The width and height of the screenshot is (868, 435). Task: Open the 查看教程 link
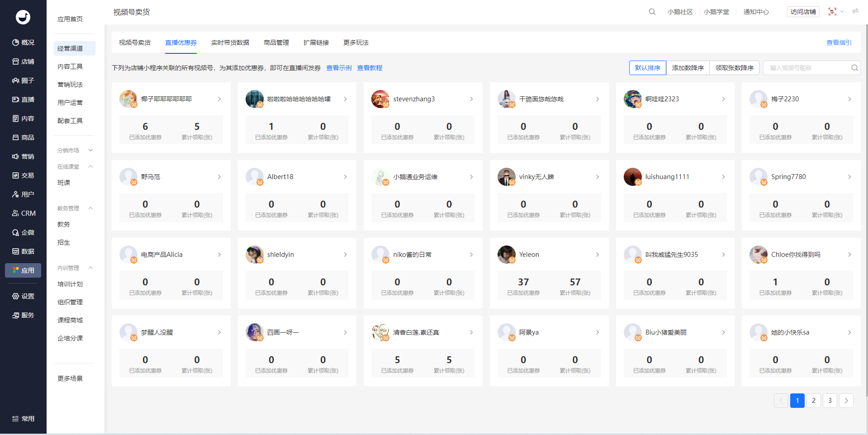(370, 68)
